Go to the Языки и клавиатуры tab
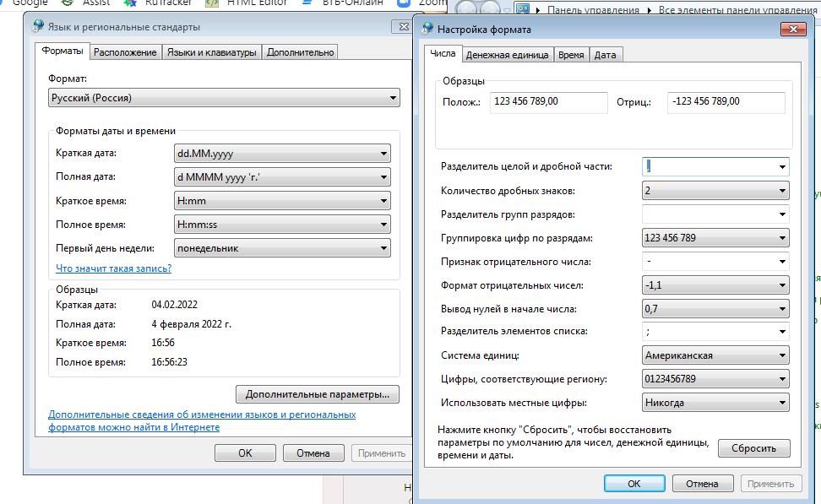 coord(211,52)
